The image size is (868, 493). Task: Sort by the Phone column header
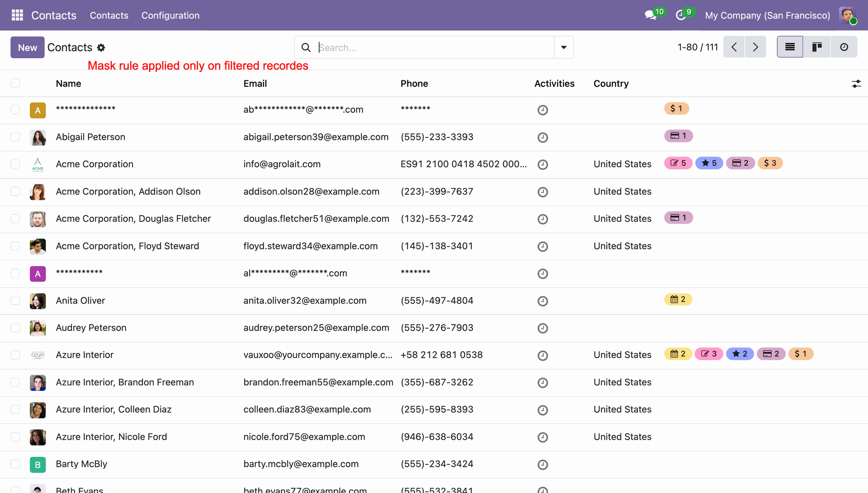pos(414,84)
